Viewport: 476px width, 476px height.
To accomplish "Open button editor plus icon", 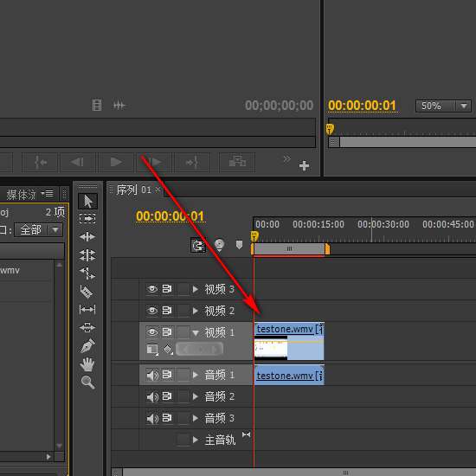I will point(304,166).
